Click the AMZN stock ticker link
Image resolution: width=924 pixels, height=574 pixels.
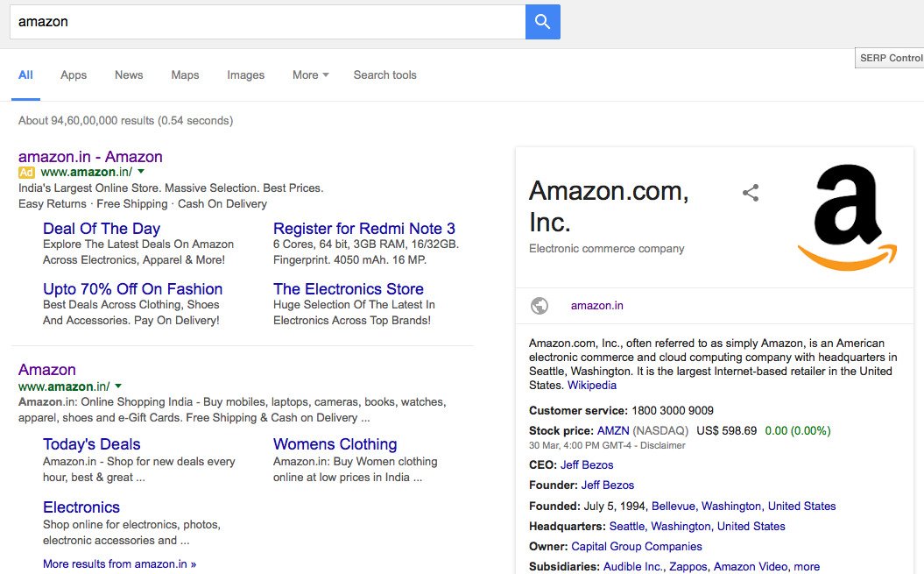point(612,430)
